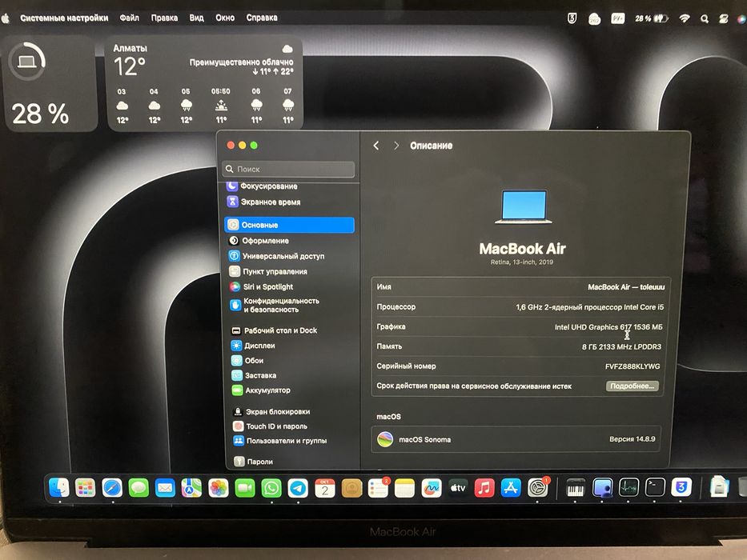Click the Имя computer name row
This screenshot has height=560, width=747.
point(520,287)
